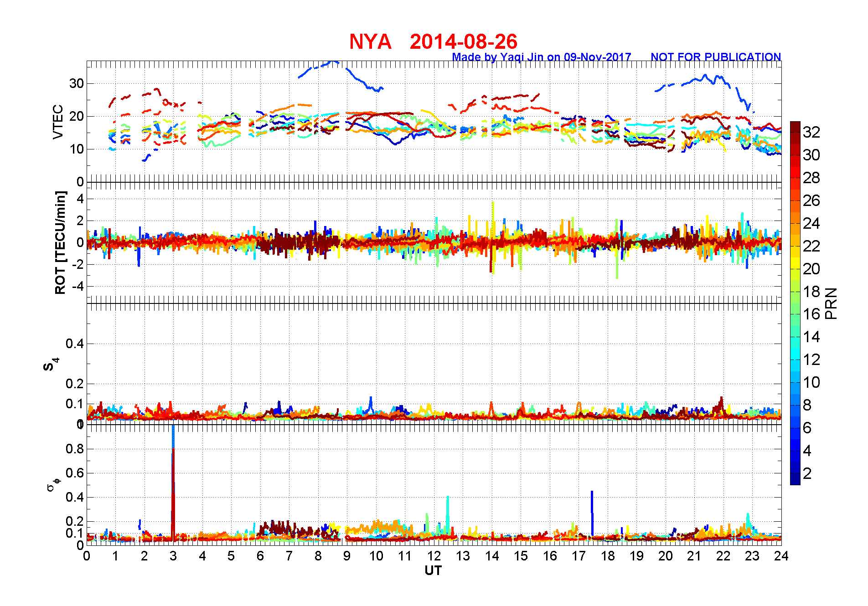Click S4 axis tick label 0.4

pos(75,344)
